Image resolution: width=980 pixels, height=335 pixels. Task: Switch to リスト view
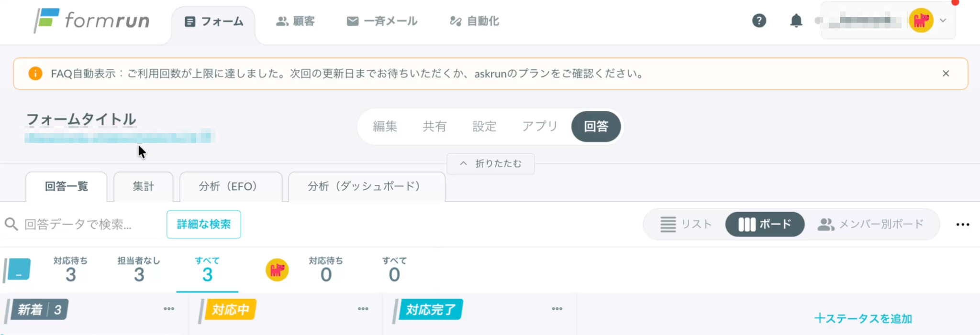coord(686,224)
